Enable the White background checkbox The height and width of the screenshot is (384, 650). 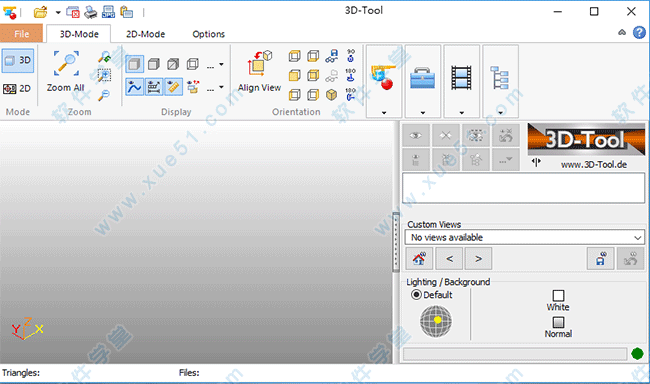click(558, 295)
